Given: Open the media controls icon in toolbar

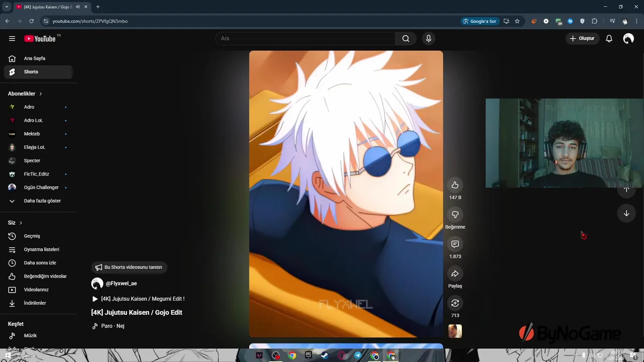Looking at the screenshot, I should (612, 21).
